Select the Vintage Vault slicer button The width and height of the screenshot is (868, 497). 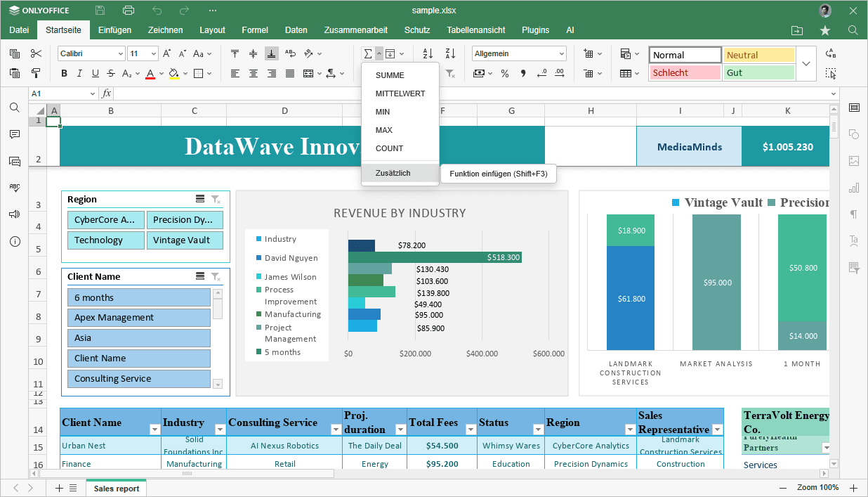pyautogui.click(x=185, y=240)
